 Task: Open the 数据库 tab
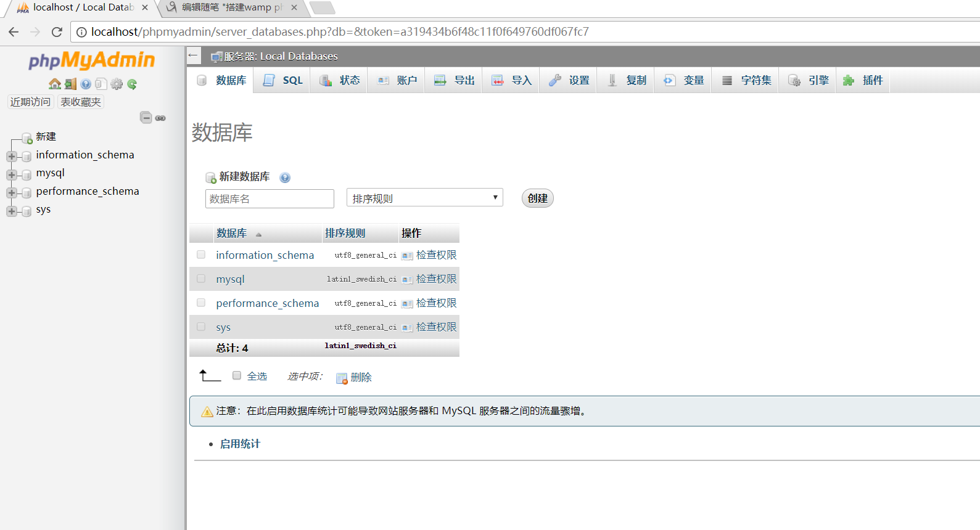pos(221,81)
